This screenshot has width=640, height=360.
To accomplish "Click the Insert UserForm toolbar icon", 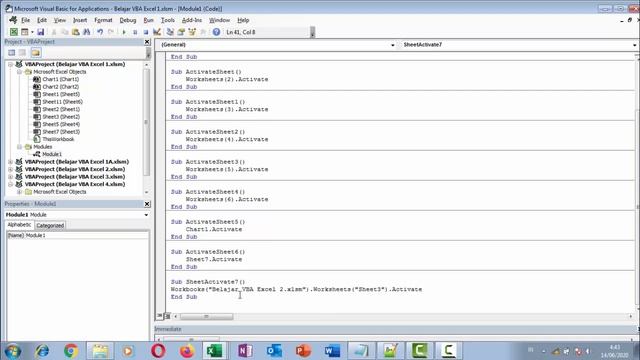I will (x=24, y=32).
